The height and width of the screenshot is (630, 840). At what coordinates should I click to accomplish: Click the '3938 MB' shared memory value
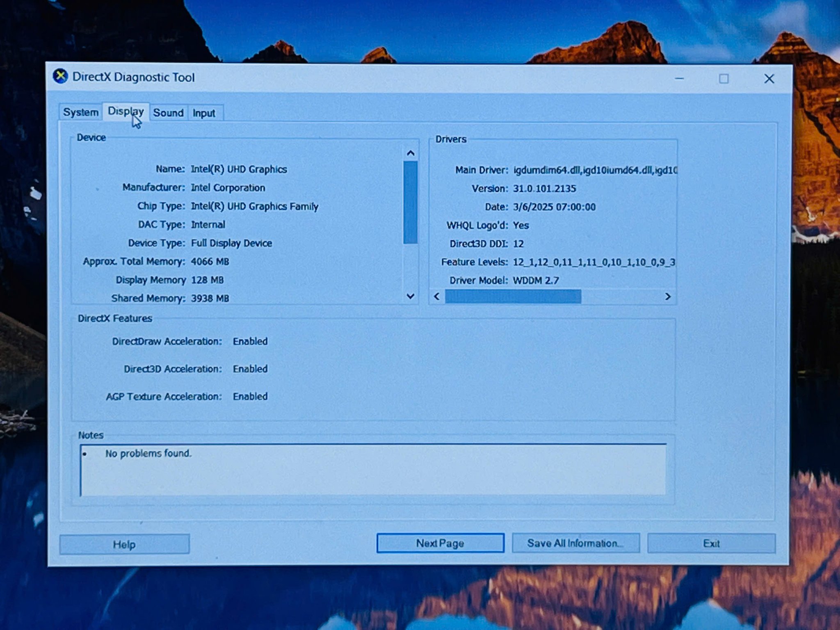(x=210, y=298)
